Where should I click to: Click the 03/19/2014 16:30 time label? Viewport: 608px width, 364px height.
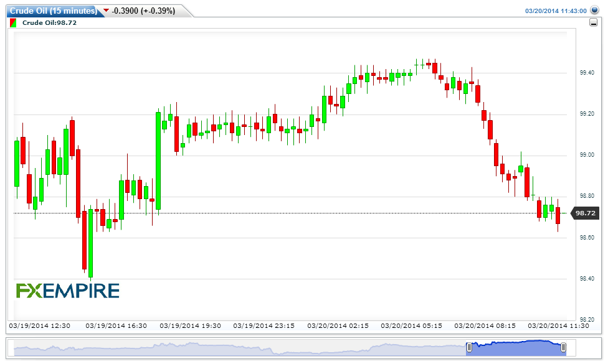click(116, 325)
